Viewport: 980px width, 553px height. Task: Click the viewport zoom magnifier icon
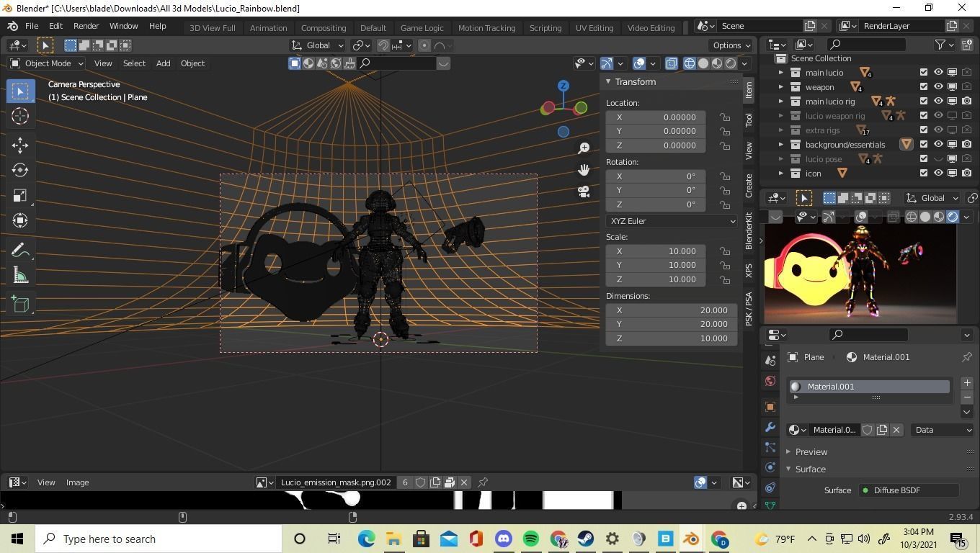(x=584, y=148)
